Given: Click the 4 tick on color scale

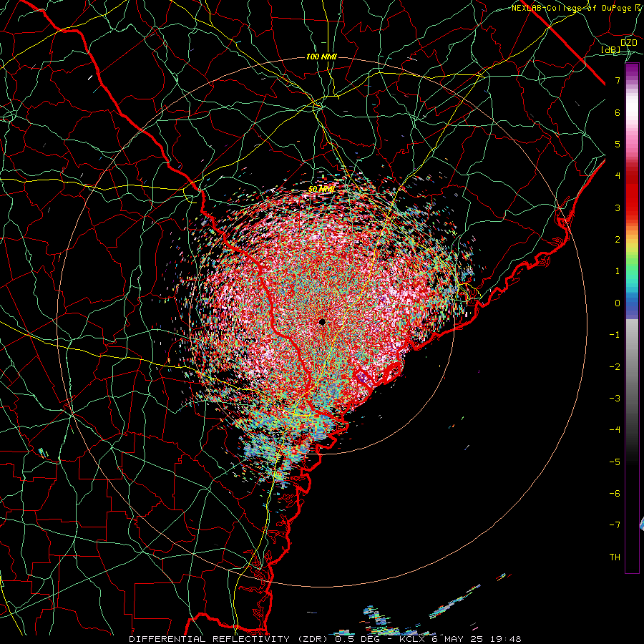Looking at the screenshot, I should (618, 176).
